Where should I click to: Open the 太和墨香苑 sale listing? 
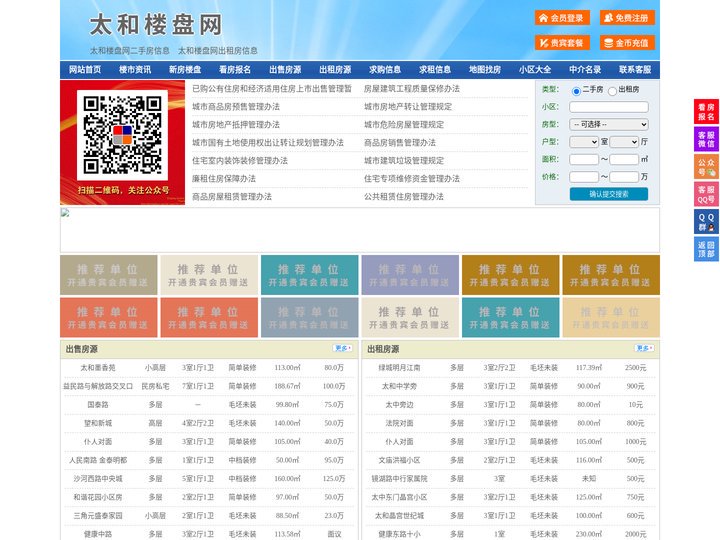coord(98,368)
